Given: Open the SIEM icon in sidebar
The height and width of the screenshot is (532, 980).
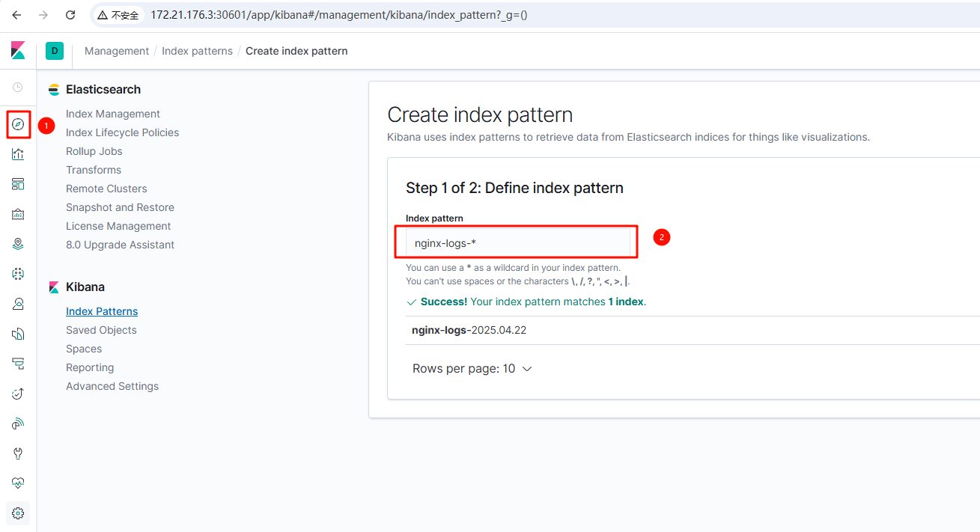Looking at the screenshot, I should point(18,424).
